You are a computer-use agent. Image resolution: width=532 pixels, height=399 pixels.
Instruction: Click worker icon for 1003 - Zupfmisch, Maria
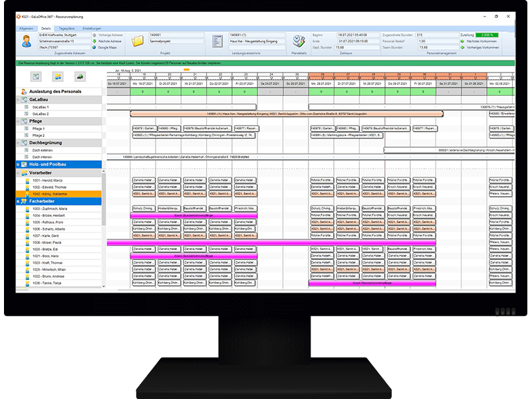click(x=27, y=209)
